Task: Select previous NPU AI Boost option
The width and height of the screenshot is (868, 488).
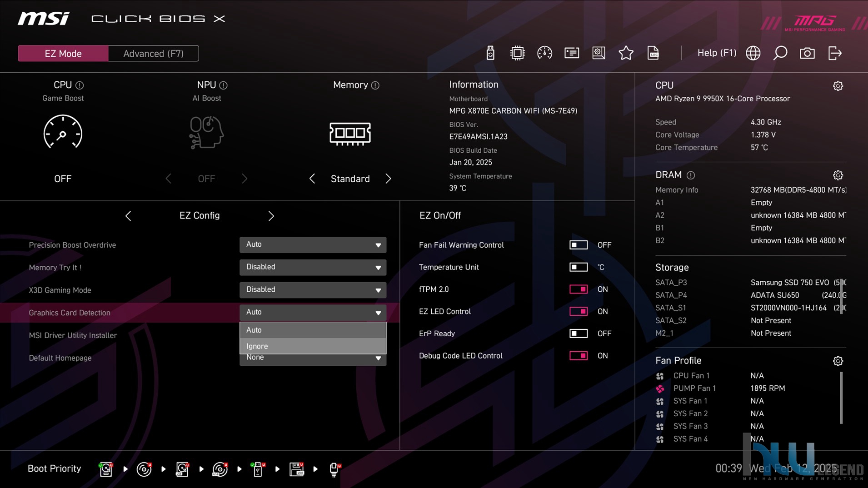Action: tap(168, 179)
